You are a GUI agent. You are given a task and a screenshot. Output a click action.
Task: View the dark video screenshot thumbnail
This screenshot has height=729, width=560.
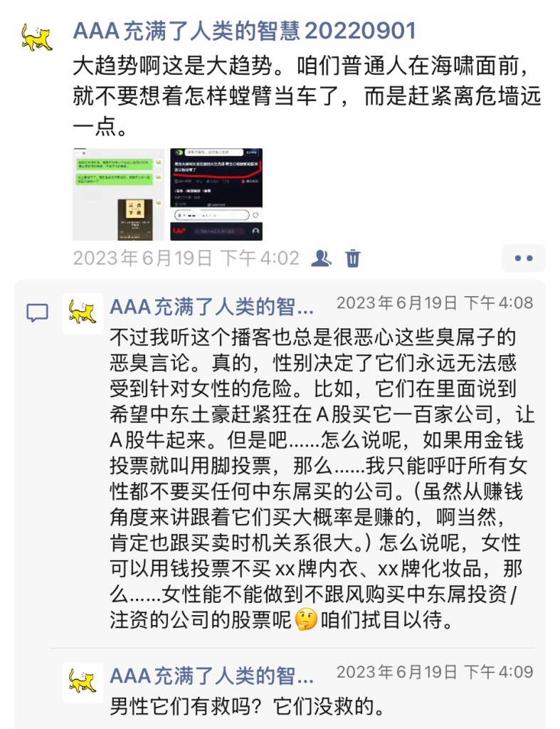(216, 194)
